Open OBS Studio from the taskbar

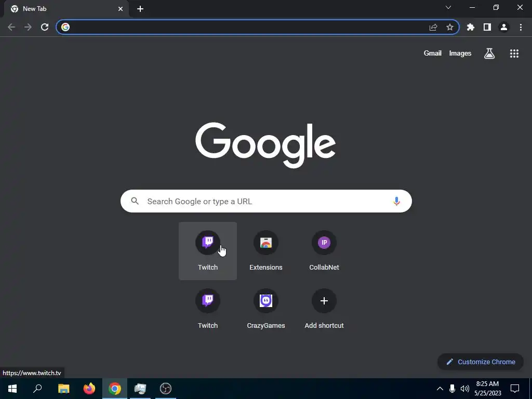tap(166, 389)
